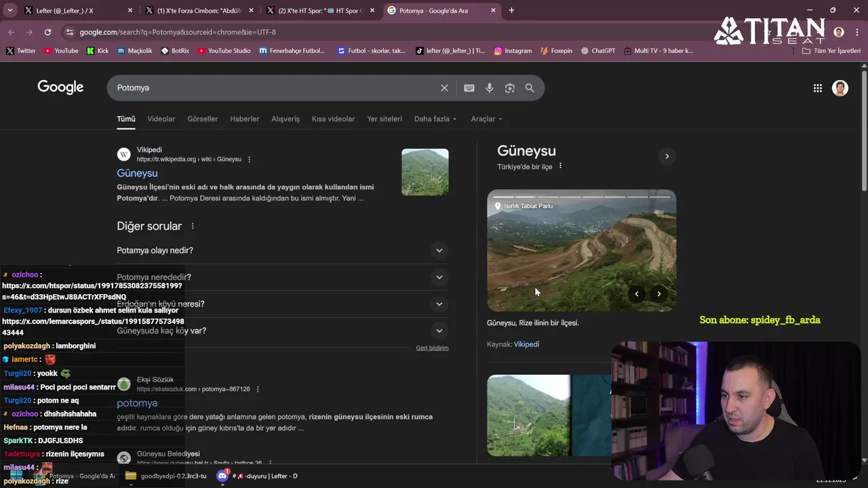Viewport: 868px width, 488px height.
Task: Open the Vikipedi result thumbnail image
Action: (x=425, y=172)
